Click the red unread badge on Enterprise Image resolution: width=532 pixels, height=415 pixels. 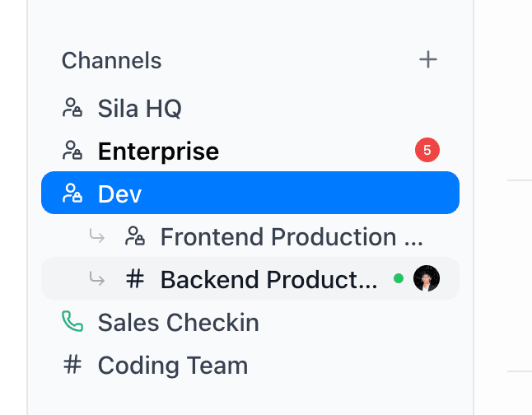point(427,151)
